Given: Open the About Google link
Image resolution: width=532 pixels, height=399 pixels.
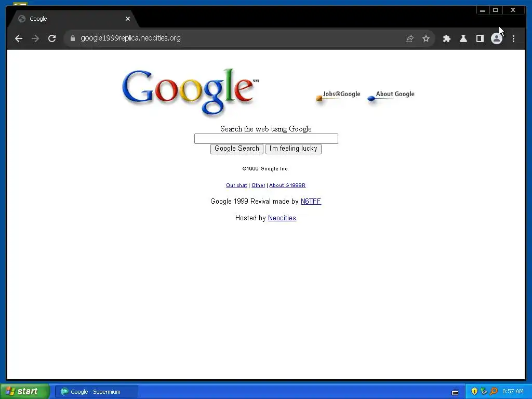Looking at the screenshot, I should 391,96.
